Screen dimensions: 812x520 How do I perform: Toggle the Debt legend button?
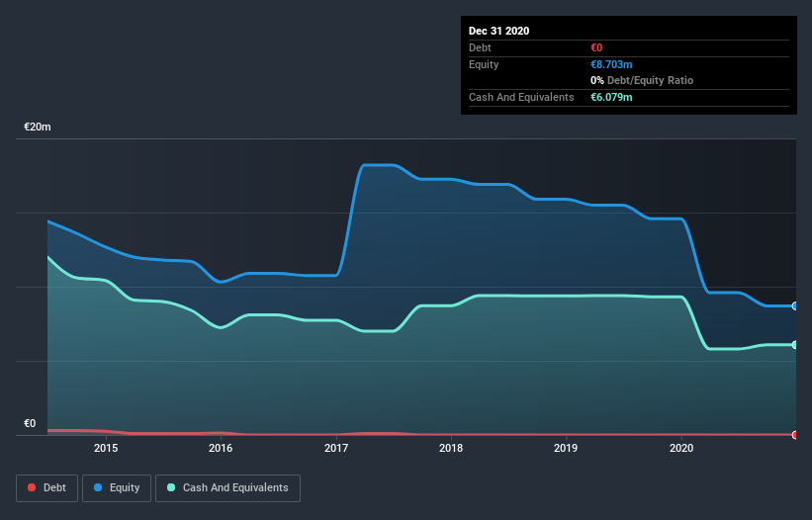coord(46,488)
